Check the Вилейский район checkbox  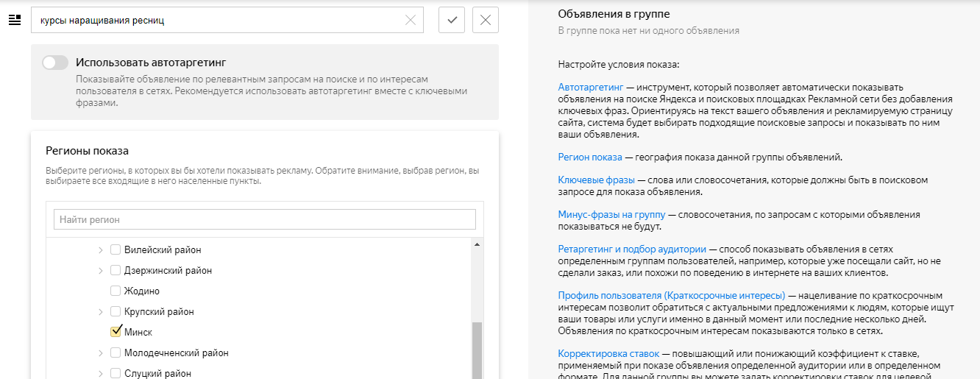click(x=116, y=250)
